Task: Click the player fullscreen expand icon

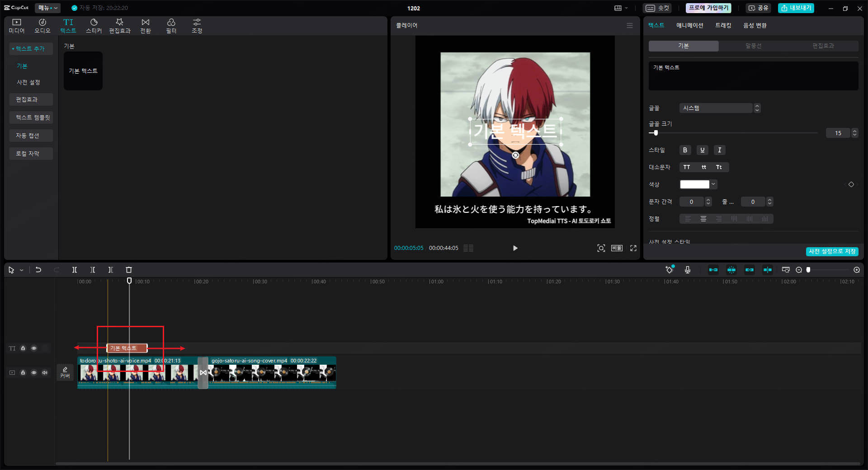Action: 633,248
